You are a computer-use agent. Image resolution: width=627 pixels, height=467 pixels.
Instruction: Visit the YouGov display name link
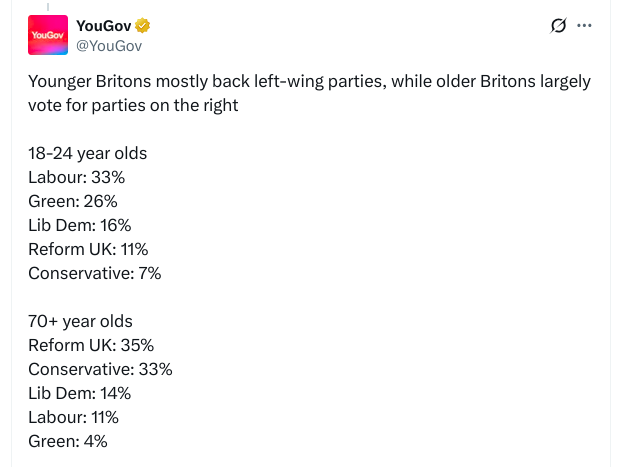click(x=104, y=26)
